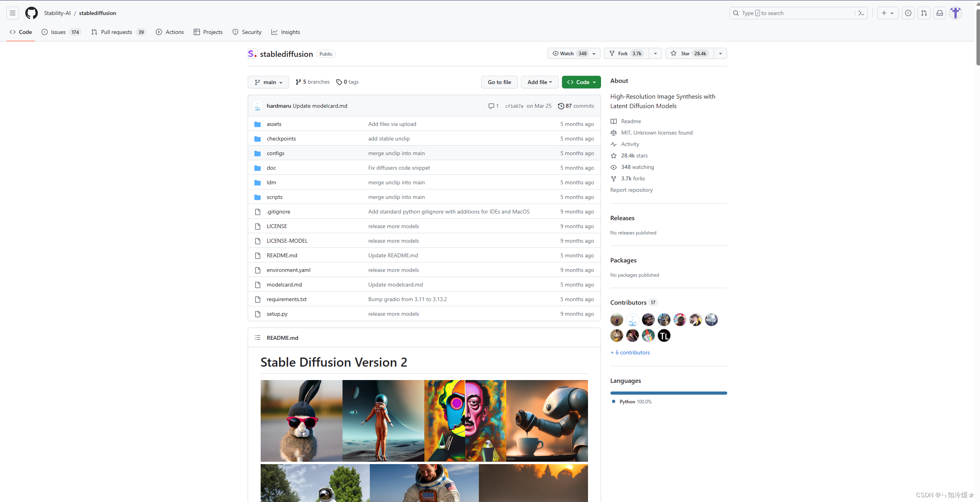The image size is (980, 502).
Task: Click the Go to file button
Action: click(499, 82)
